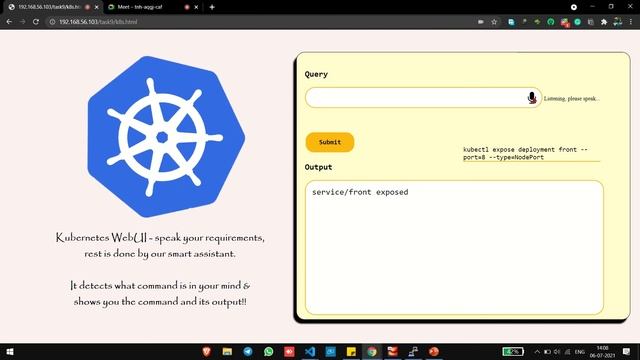Click the site info icon beside the URL
Image resolution: width=640 pixels, height=360 pixels.
(52, 22)
